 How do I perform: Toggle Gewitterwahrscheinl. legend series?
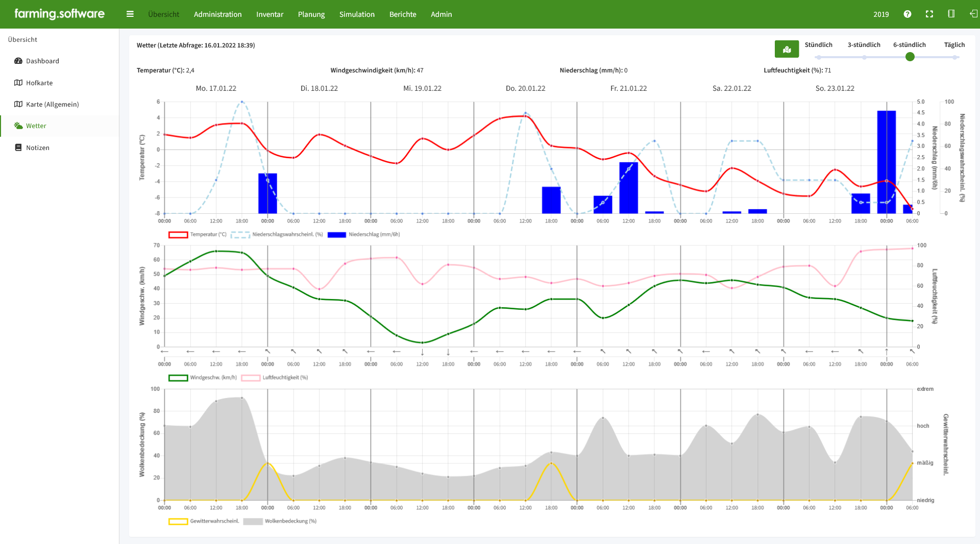click(204, 522)
